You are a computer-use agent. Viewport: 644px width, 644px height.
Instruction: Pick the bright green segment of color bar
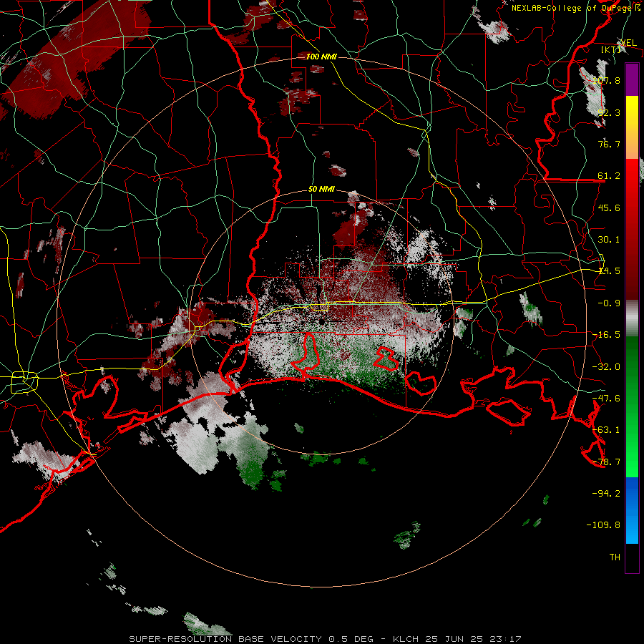point(632,446)
